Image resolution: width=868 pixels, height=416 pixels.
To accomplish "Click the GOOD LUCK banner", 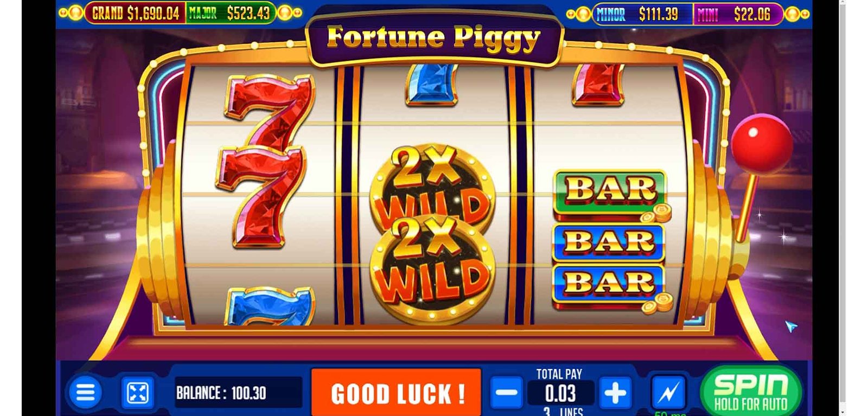I will (x=396, y=393).
